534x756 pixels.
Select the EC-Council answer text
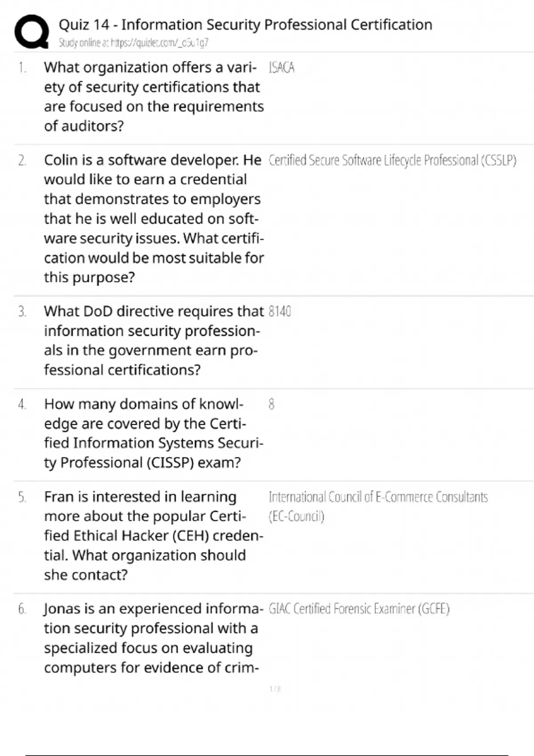(378, 506)
